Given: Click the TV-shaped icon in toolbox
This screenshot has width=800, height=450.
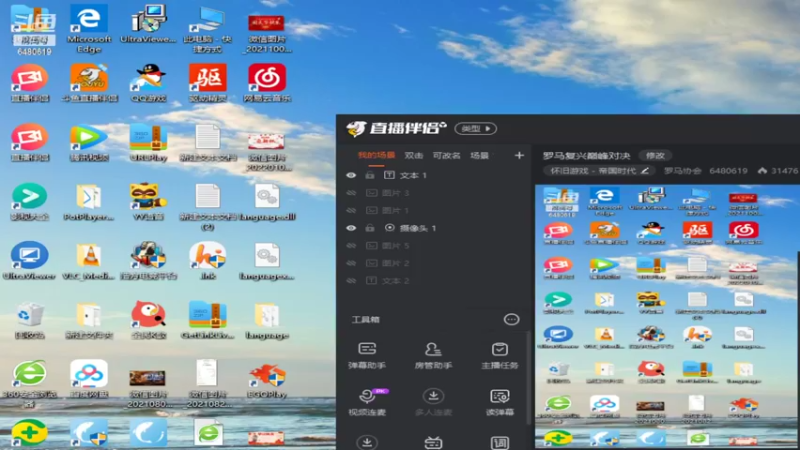Looking at the screenshot, I should pos(433,442).
